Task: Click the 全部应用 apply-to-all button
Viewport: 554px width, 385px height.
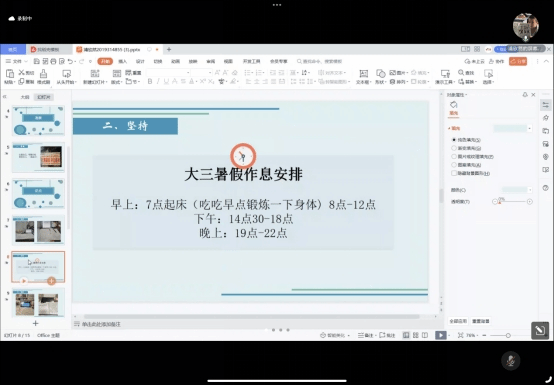Action: pos(458,321)
